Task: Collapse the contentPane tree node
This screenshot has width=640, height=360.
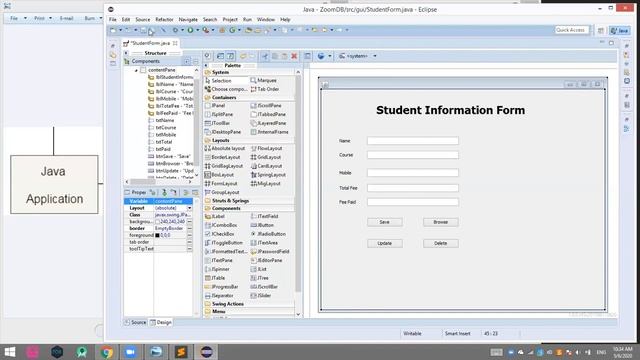Action: [x=136, y=70]
